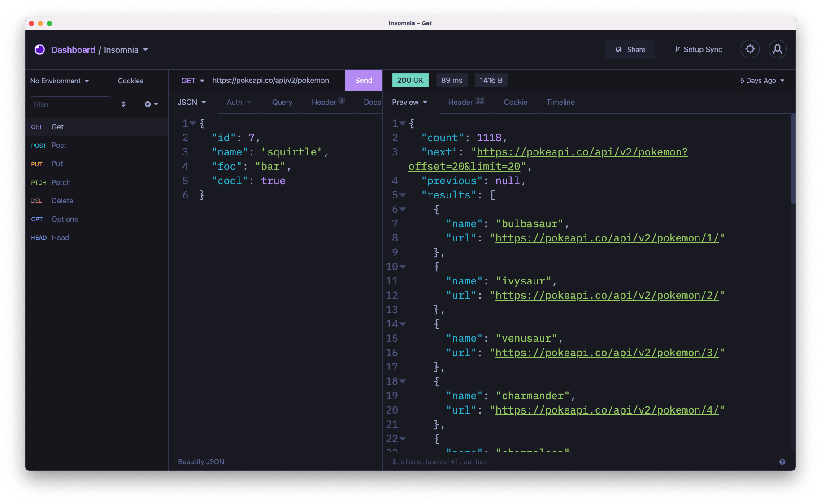Screen dimensions: 821x504
Task: Click the "charmander" name value
Action: click(x=533, y=396)
